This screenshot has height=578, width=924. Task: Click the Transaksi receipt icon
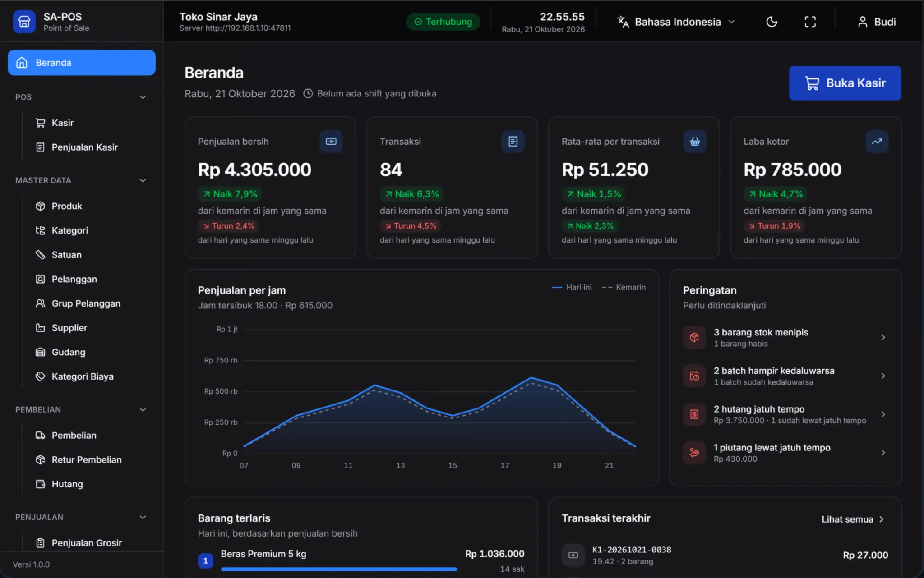513,142
